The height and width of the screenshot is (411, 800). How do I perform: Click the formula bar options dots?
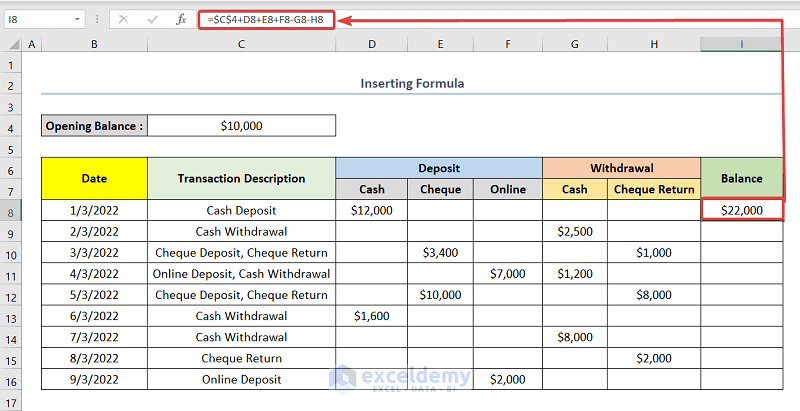point(97,20)
